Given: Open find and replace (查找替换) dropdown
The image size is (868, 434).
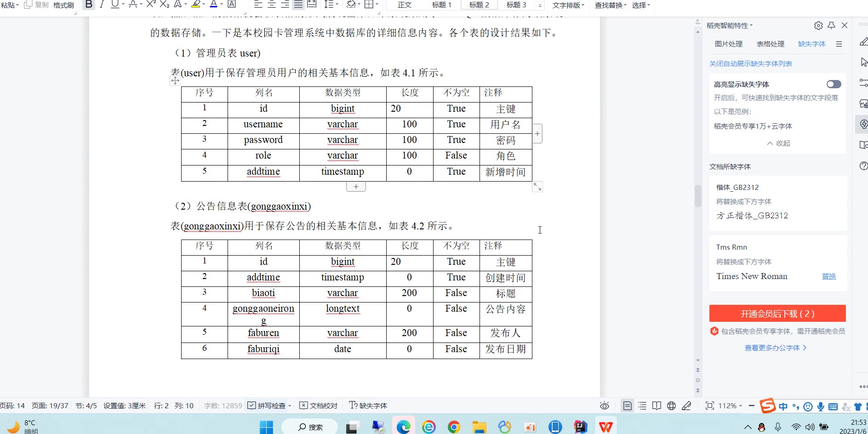Looking at the screenshot, I should click(x=611, y=5).
